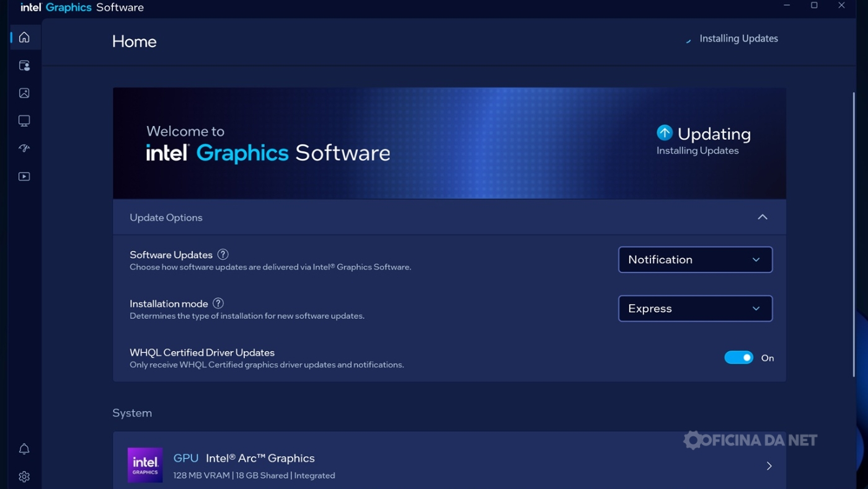This screenshot has width=868, height=489.
Task: Click the Intel Graphics logo thumbnail
Action: tap(145, 465)
